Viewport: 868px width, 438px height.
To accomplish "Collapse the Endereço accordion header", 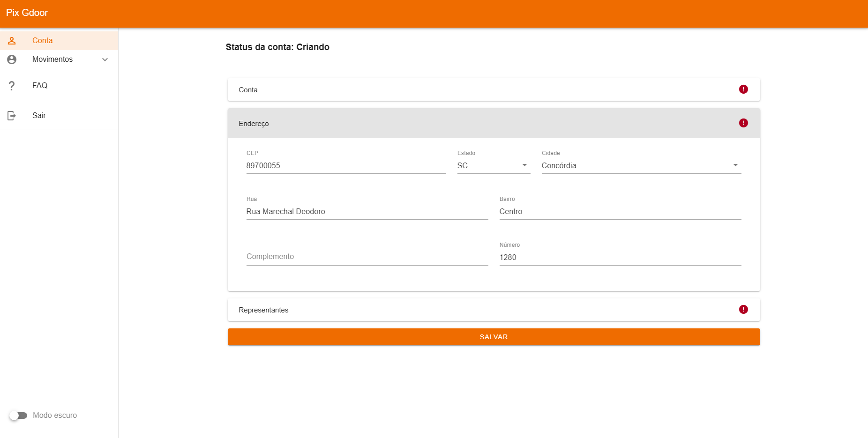I will point(494,123).
